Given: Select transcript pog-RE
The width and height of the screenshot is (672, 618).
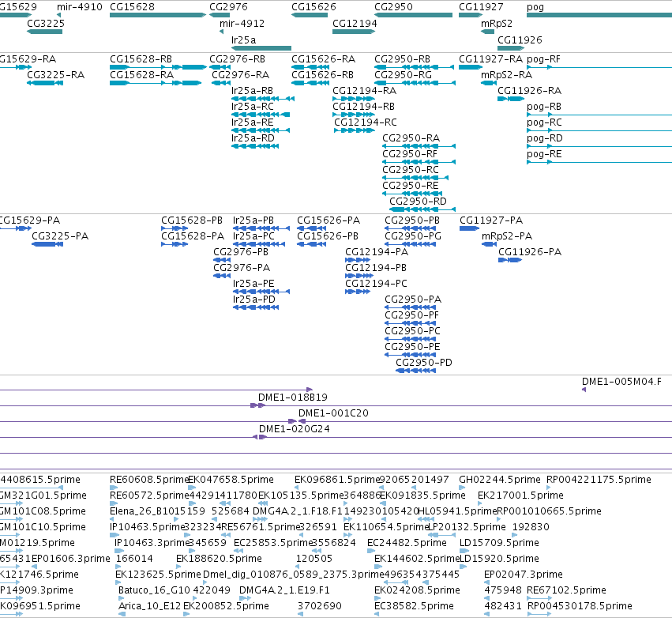Looking at the screenshot, I should (x=544, y=154).
